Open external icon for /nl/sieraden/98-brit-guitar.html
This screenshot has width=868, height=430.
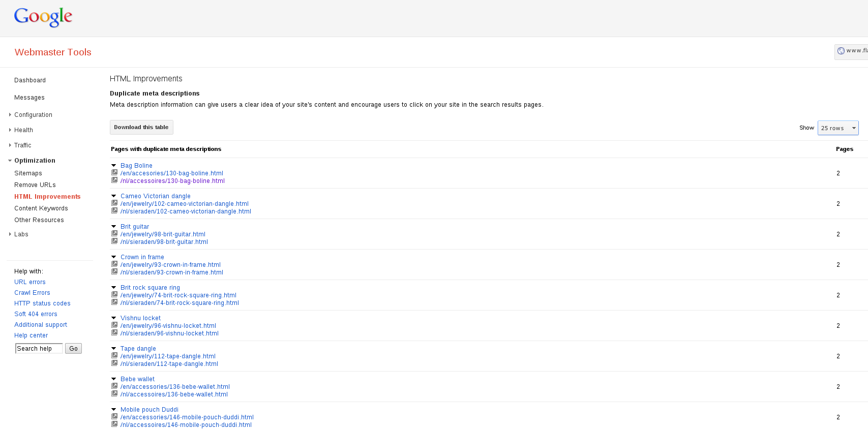114,241
